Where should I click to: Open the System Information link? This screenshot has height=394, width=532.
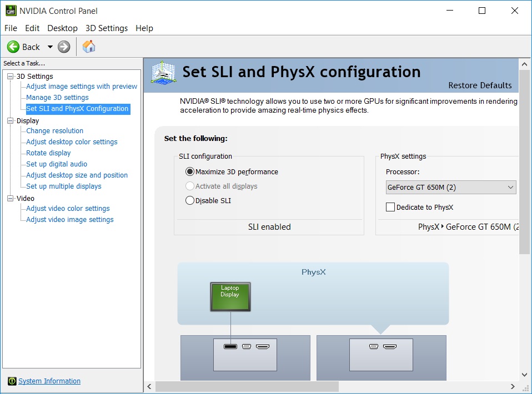coord(49,381)
